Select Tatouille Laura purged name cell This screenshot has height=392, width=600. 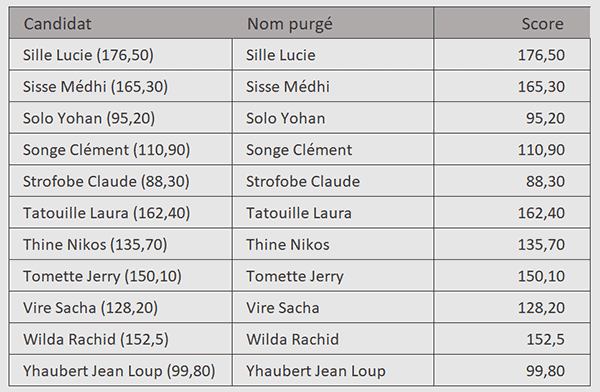[x=333, y=213]
